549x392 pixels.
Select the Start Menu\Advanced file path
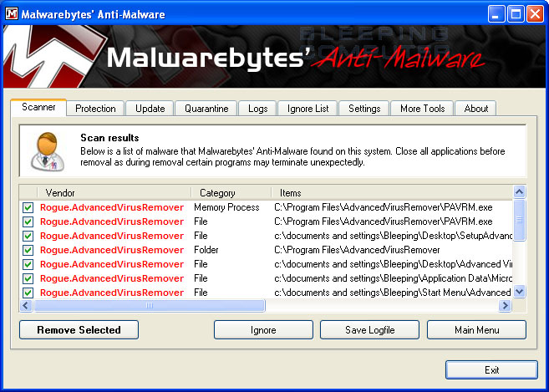(x=393, y=293)
